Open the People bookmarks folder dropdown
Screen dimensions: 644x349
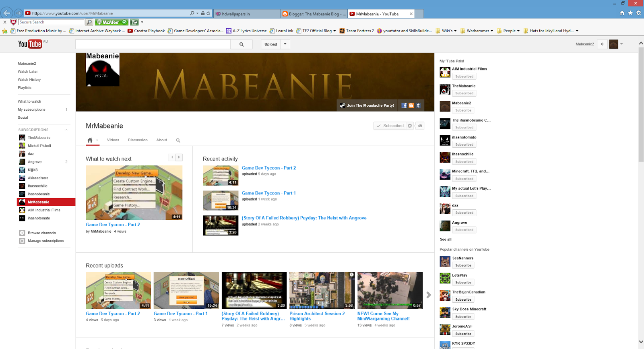point(518,31)
